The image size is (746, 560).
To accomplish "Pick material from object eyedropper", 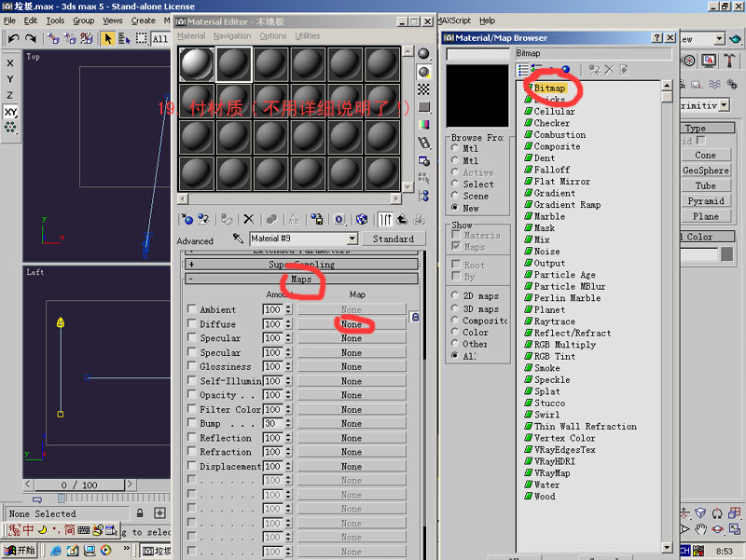I will click(x=238, y=239).
